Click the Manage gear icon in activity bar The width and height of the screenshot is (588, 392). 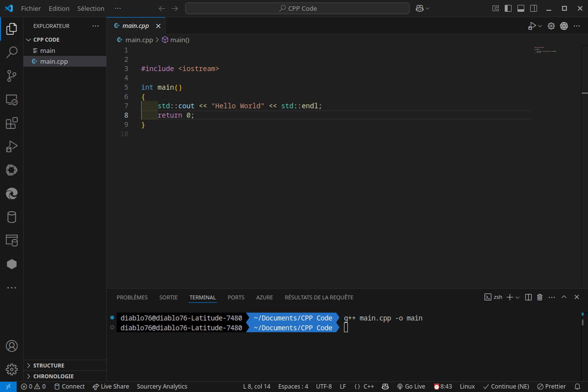click(x=12, y=369)
